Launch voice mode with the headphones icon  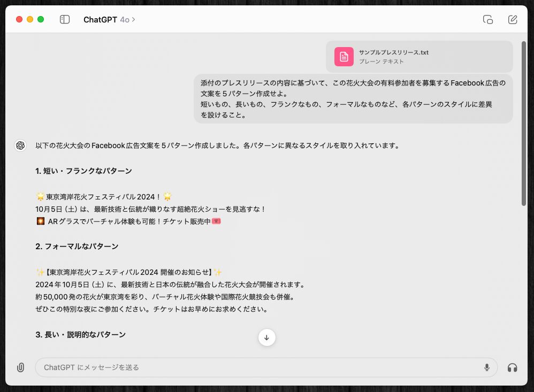tap(512, 367)
